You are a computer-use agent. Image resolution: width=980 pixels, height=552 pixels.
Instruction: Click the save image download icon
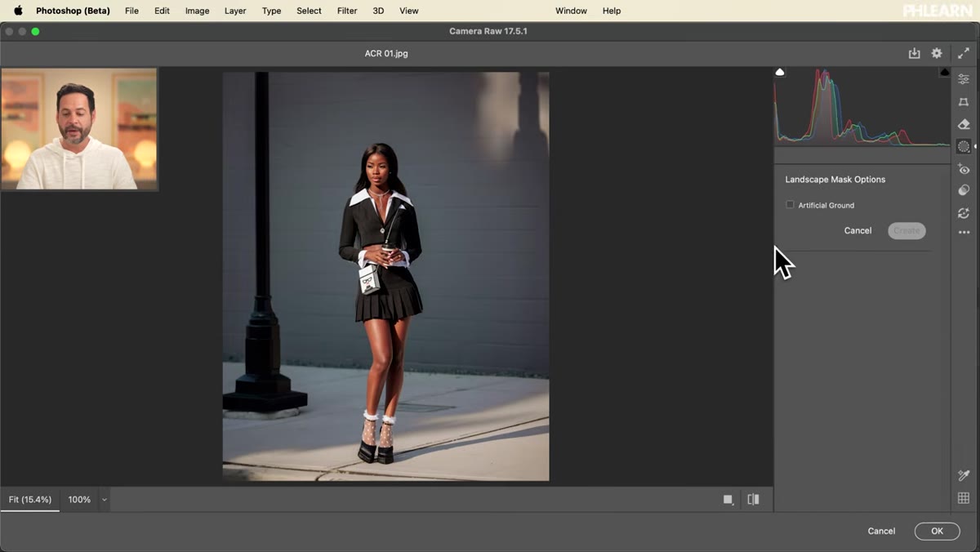point(914,53)
